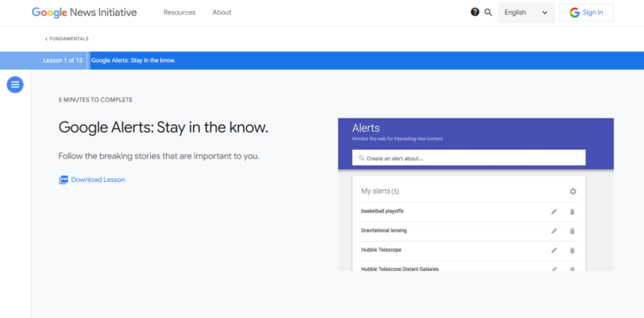Click the Create an alert about field
Screen dimensions: 644x318
coord(469,158)
